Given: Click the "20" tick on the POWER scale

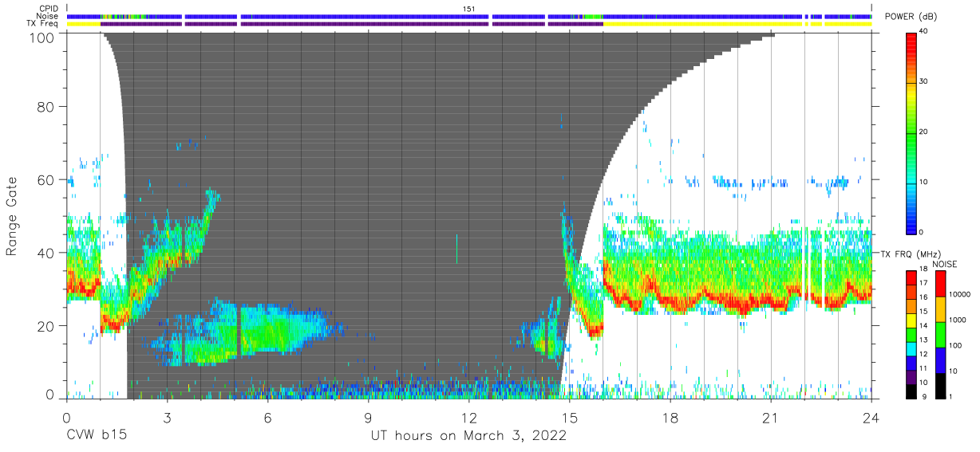Looking at the screenshot, I should [x=925, y=132].
